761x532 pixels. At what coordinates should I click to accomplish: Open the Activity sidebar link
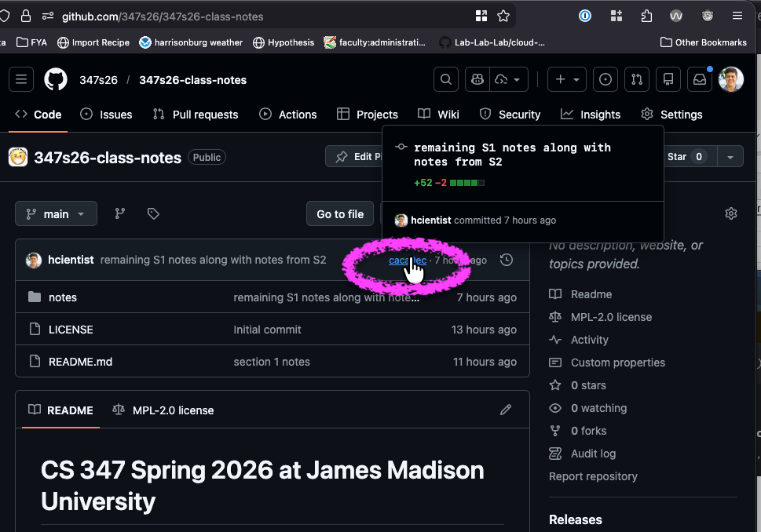(x=579, y=340)
